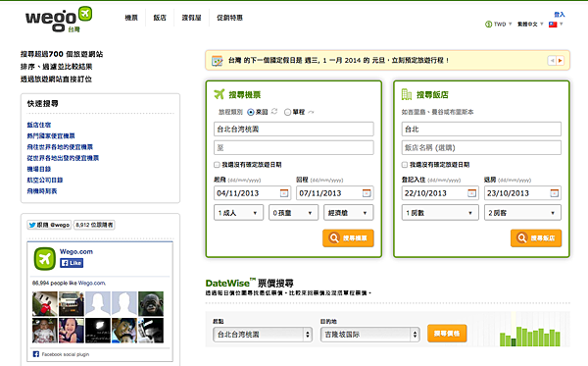Viewport: 588px width, 366px height.
Task: Click the 8,912 Twitter followers count
Action: tap(94, 225)
